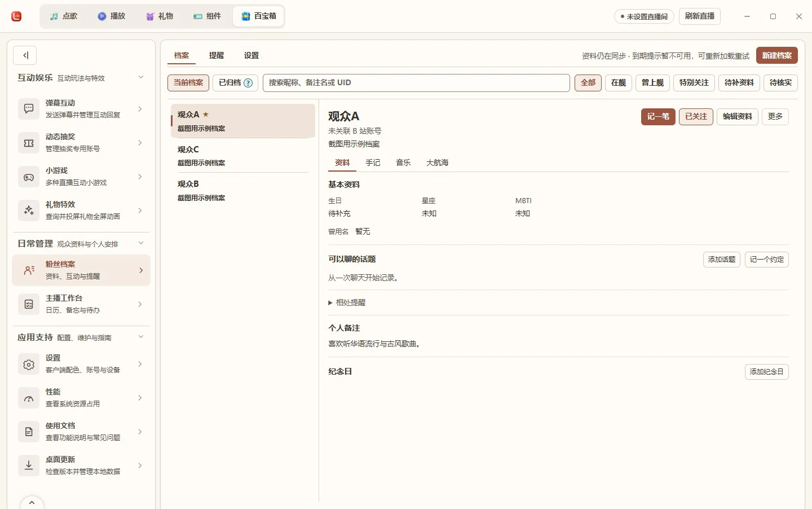The image size is (812, 509).
Task: Collapse the 日常管理 section chevron
Action: point(141,243)
